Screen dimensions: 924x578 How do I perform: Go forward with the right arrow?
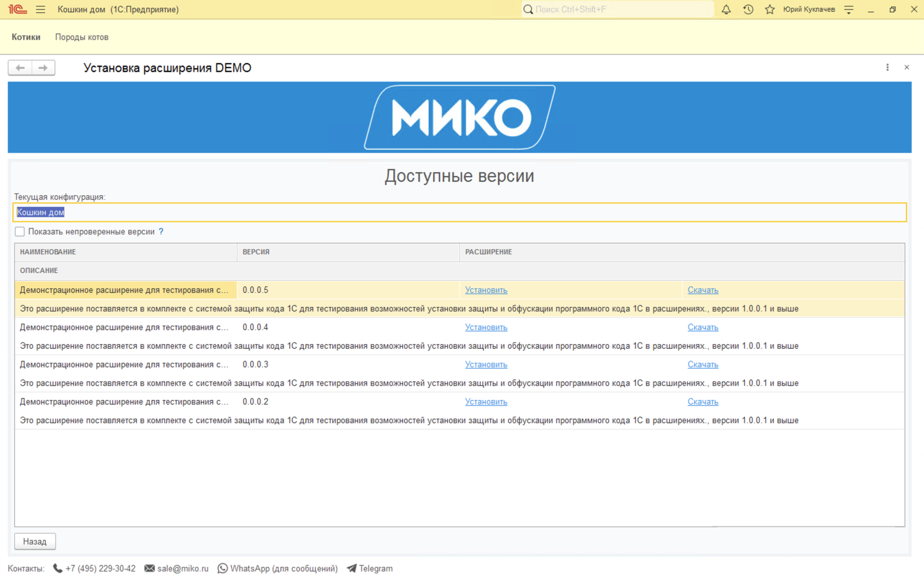click(43, 68)
